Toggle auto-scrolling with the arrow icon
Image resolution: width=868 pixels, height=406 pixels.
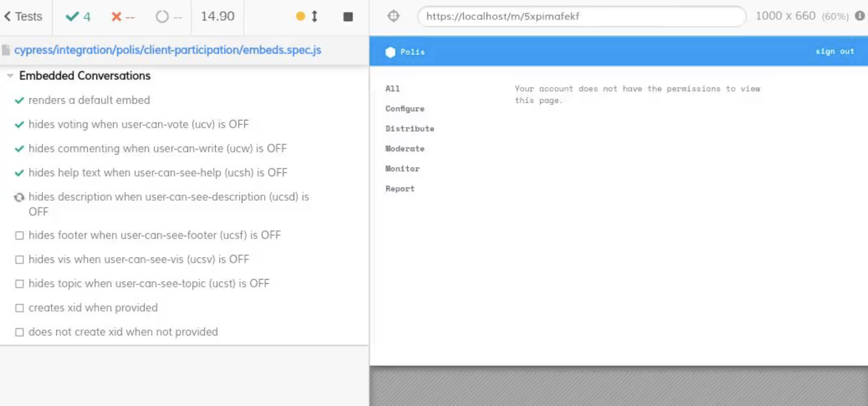coord(314,17)
